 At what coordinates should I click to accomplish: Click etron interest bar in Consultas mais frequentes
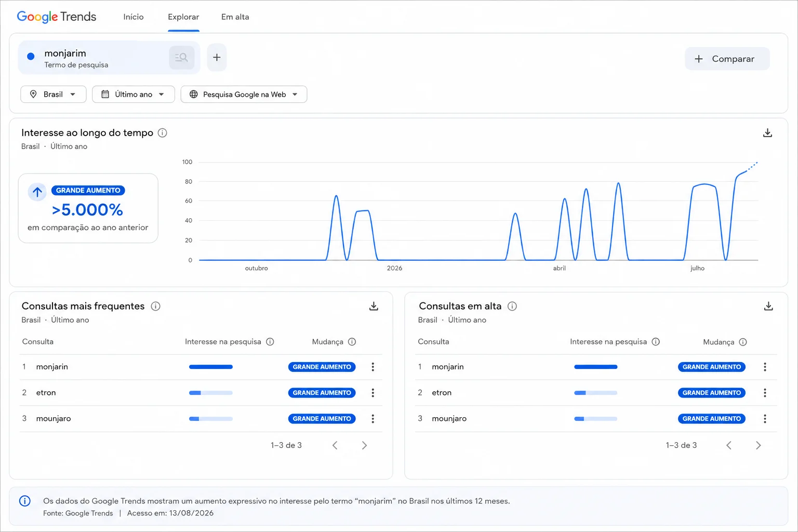(x=211, y=393)
